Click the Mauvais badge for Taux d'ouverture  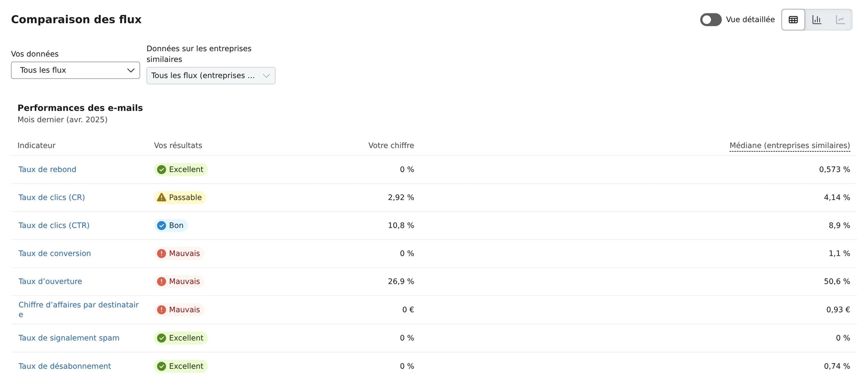coord(179,281)
